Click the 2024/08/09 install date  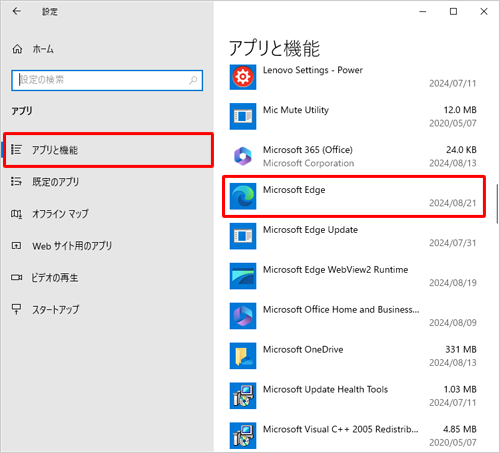click(453, 323)
